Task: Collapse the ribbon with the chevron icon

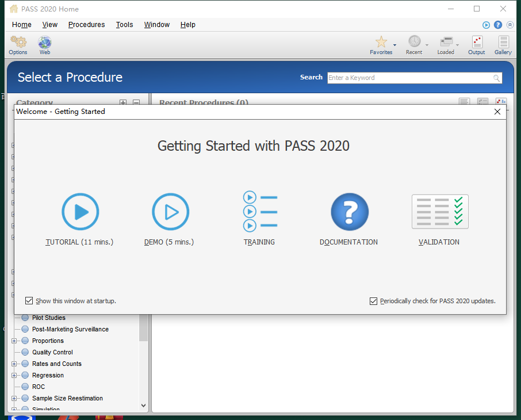Action: [510, 25]
